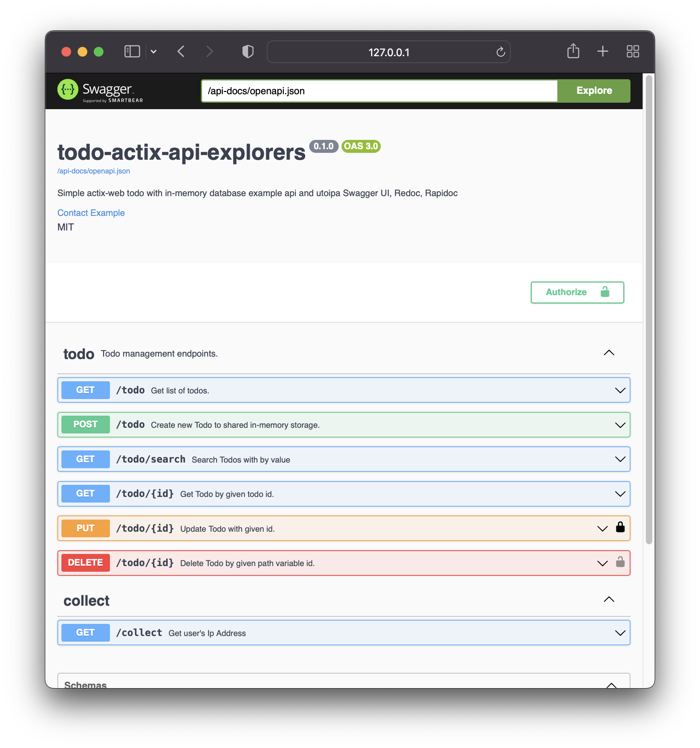This screenshot has height=748, width=700.
Task: Open the privacy shield icon
Action: 248,52
